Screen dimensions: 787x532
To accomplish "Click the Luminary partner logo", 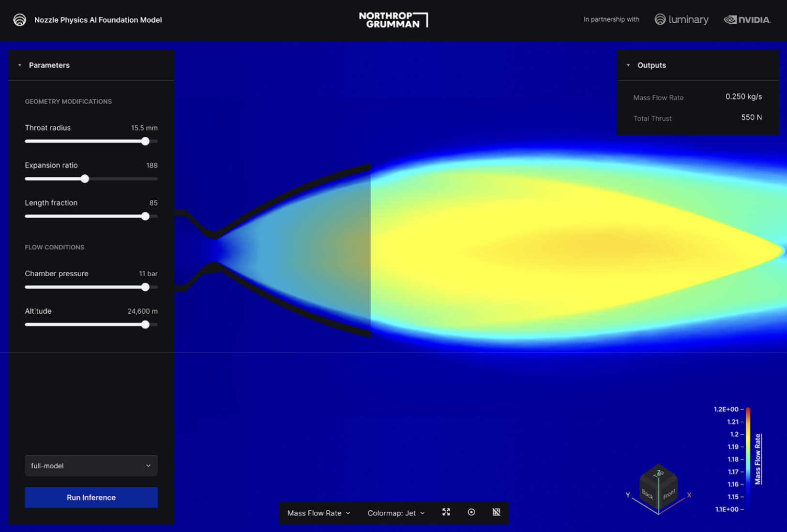I will tap(681, 20).
